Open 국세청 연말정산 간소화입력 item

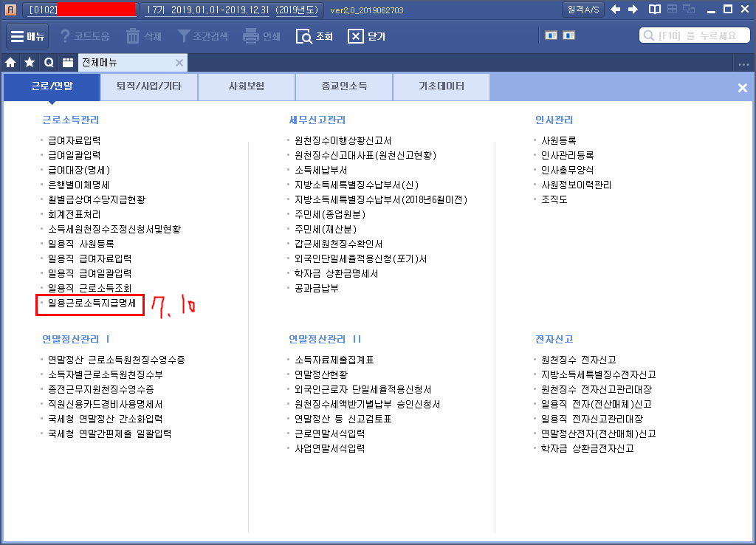click(x=106, y=419)
